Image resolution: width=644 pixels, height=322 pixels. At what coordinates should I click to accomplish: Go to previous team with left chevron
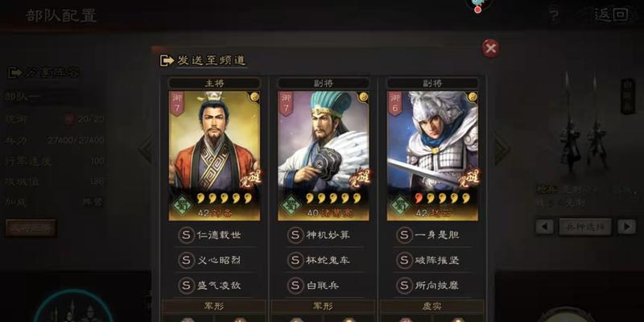pyautogui.click(x=147, y=150)
